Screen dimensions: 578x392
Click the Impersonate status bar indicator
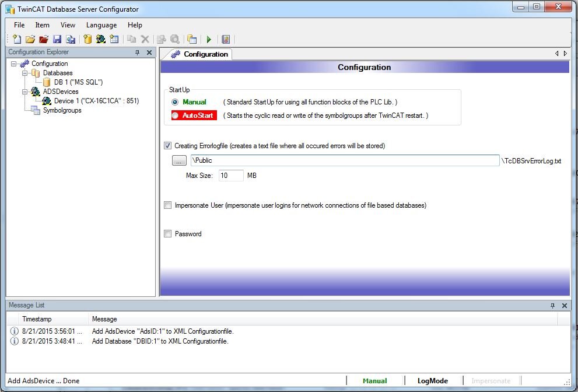(x=491, y=381)
